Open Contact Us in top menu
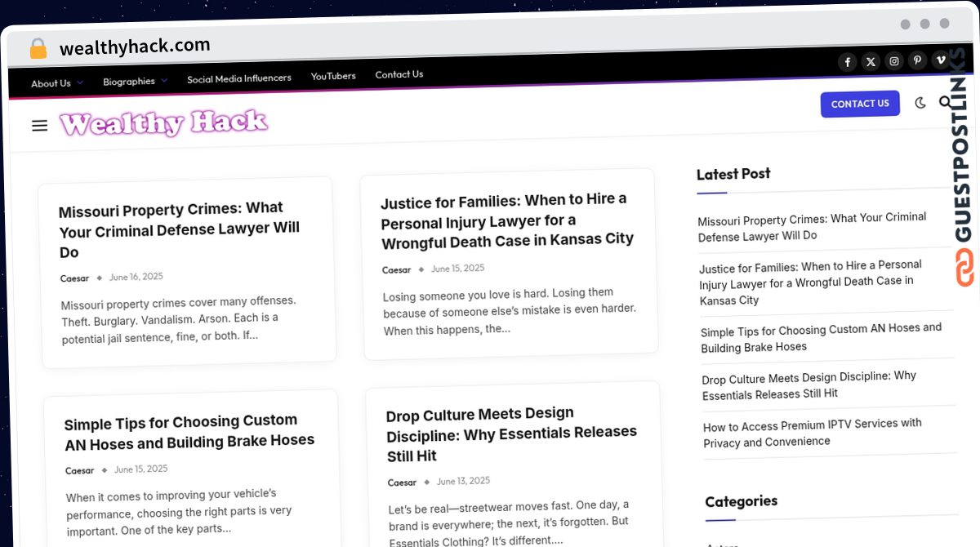 click(399, 74)
